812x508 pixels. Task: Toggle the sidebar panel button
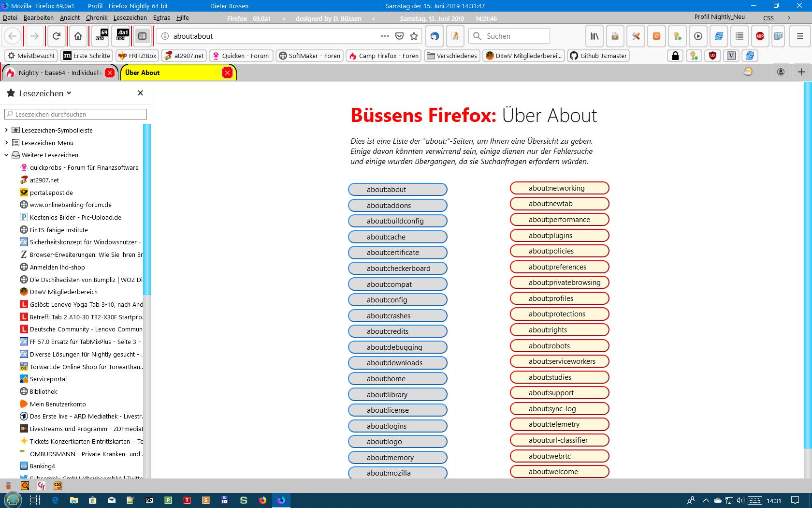tap(142, 36)
